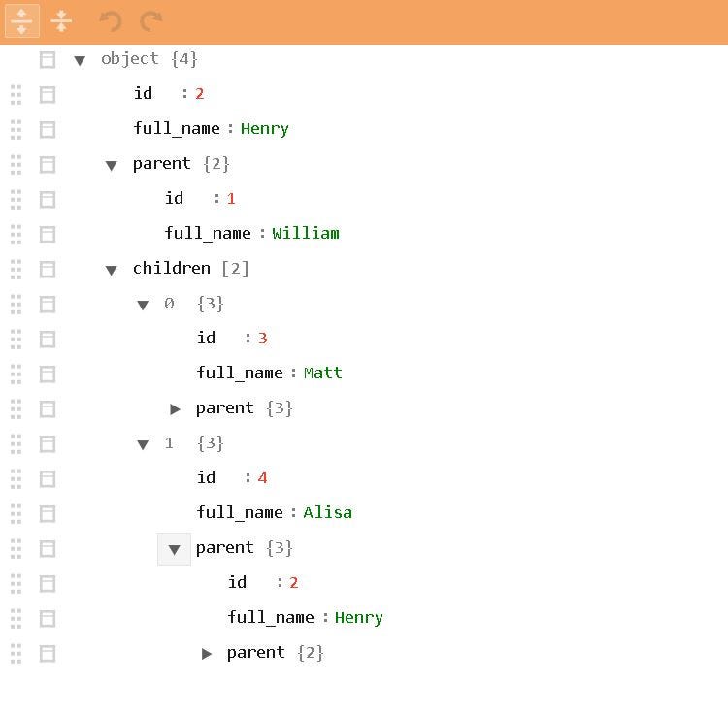The height and width of the screenshot is (714, 728).
Task: Undo last action in the toolbar
Action: [x=111, y=21]
